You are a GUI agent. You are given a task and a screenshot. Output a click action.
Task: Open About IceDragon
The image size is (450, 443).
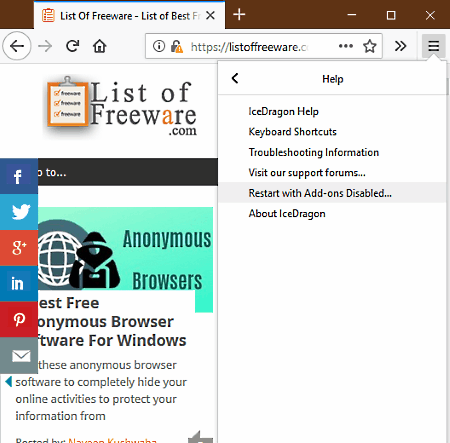(332, 213)
